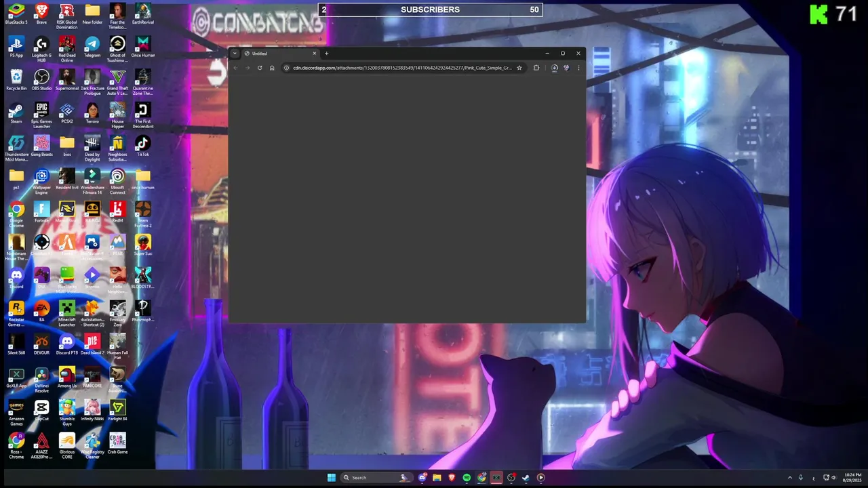Select the Once Human shortcut icon

[142, 47]
